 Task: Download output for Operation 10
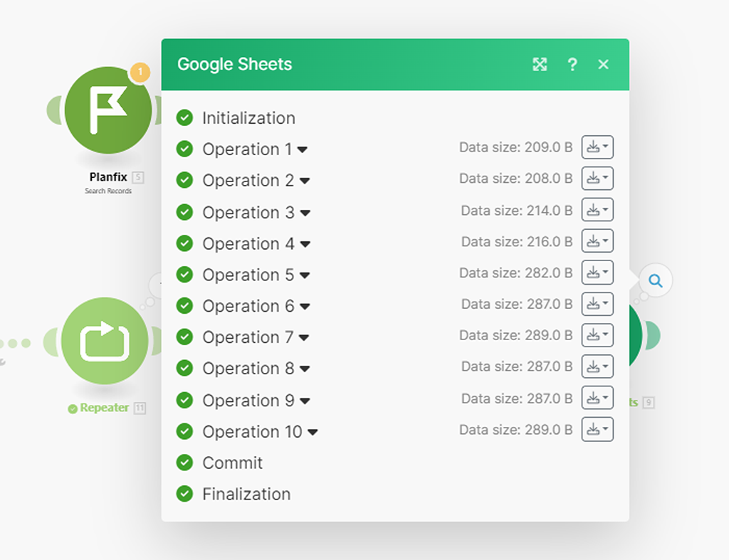coord(597,429)
